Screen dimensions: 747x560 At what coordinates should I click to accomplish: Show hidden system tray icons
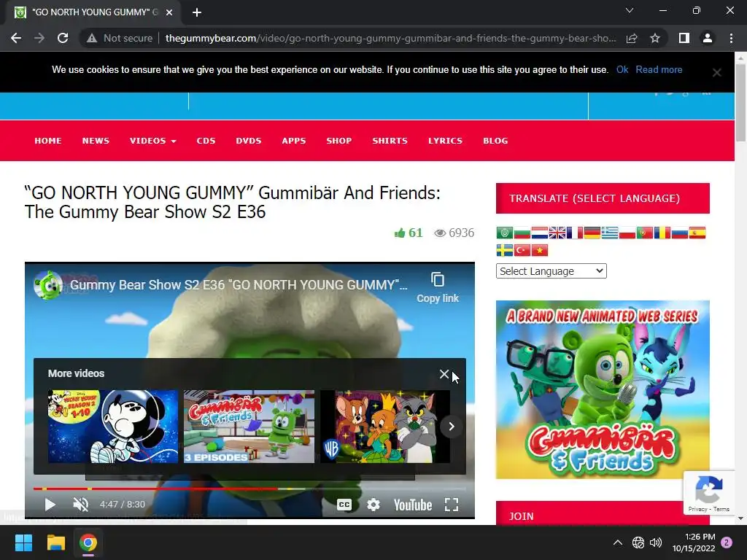coord(617,542)
